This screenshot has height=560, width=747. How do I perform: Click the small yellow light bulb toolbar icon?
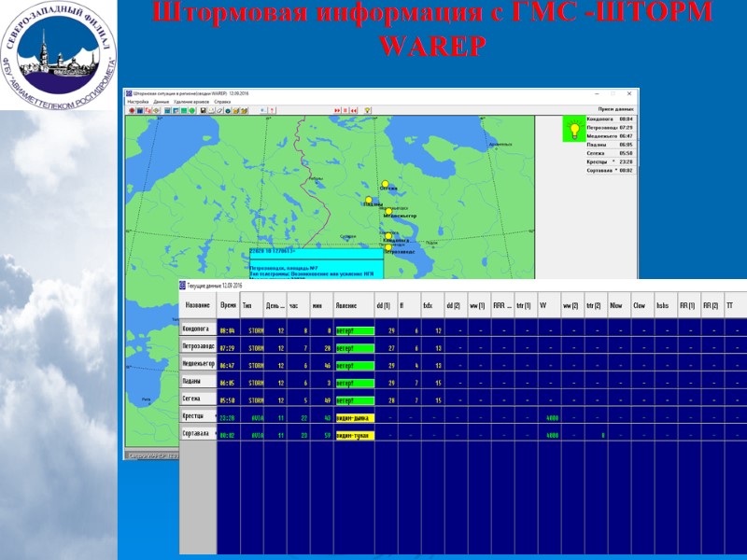tap(367, 110)
